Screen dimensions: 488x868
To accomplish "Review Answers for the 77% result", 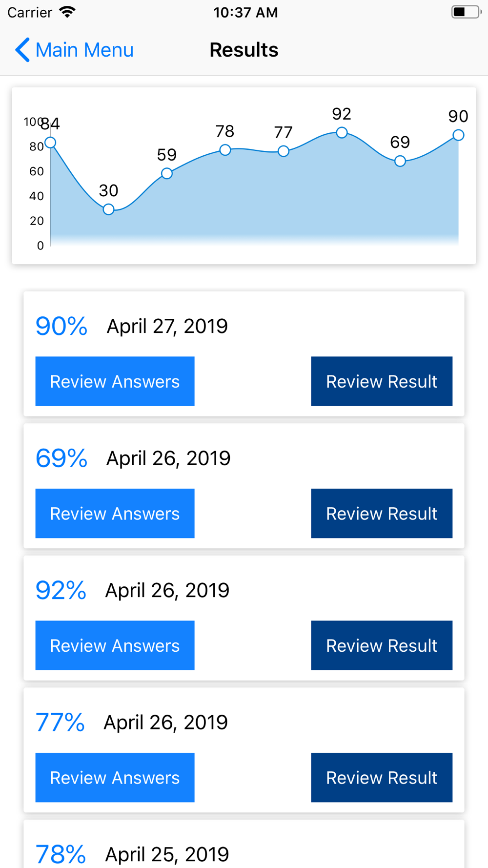I will [x=115, y=778].
